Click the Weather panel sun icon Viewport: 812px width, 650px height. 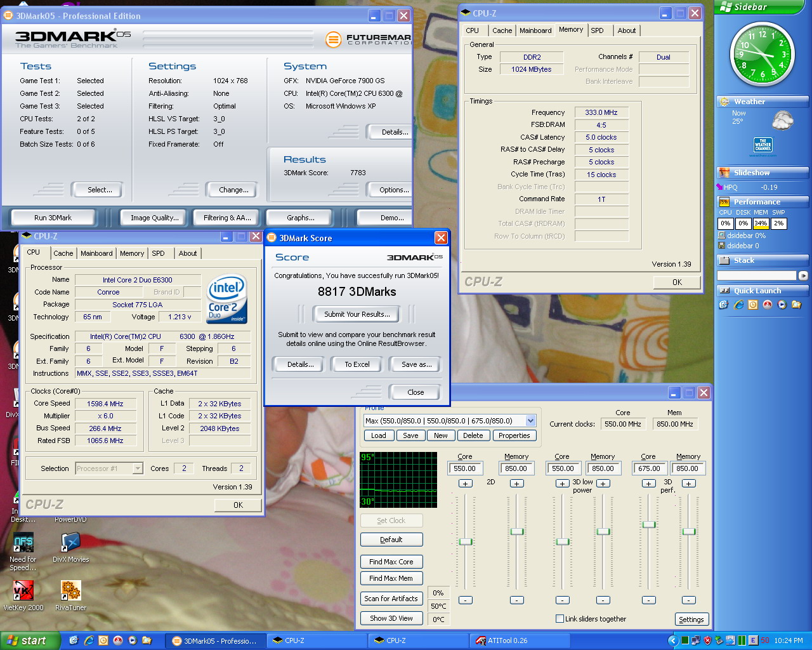click(x=724, y=102)
